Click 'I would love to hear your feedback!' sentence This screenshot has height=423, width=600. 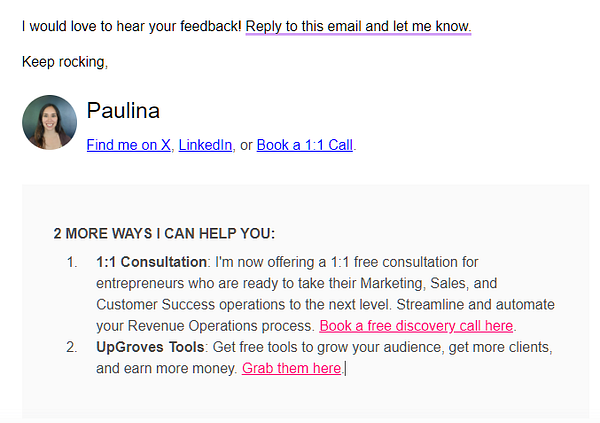click(131, 25)
